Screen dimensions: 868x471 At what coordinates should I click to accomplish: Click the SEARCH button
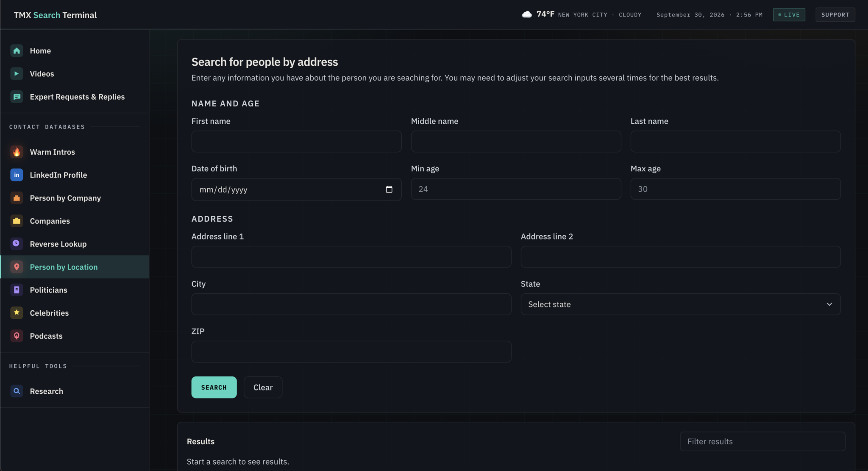(x=214, y=387)
